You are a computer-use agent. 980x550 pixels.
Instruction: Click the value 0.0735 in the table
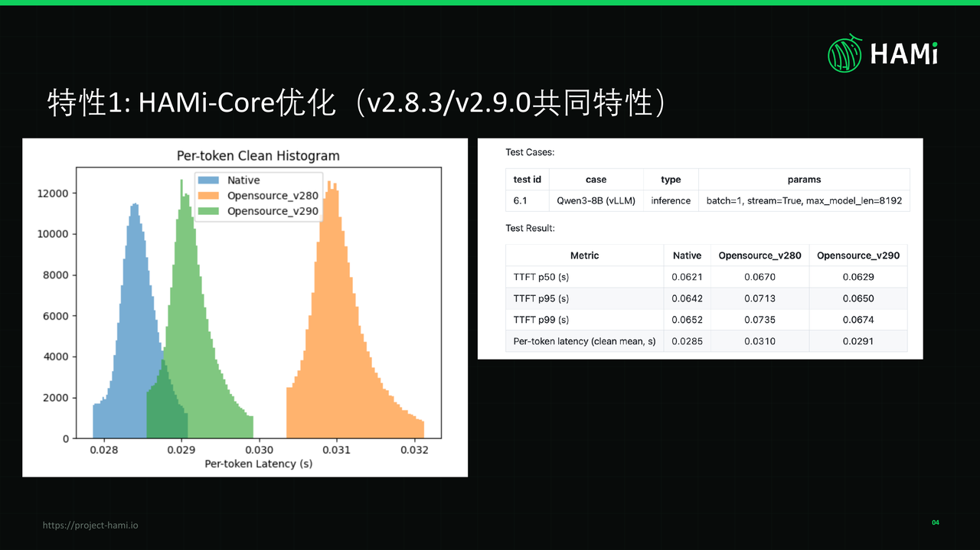coord(759,320)
